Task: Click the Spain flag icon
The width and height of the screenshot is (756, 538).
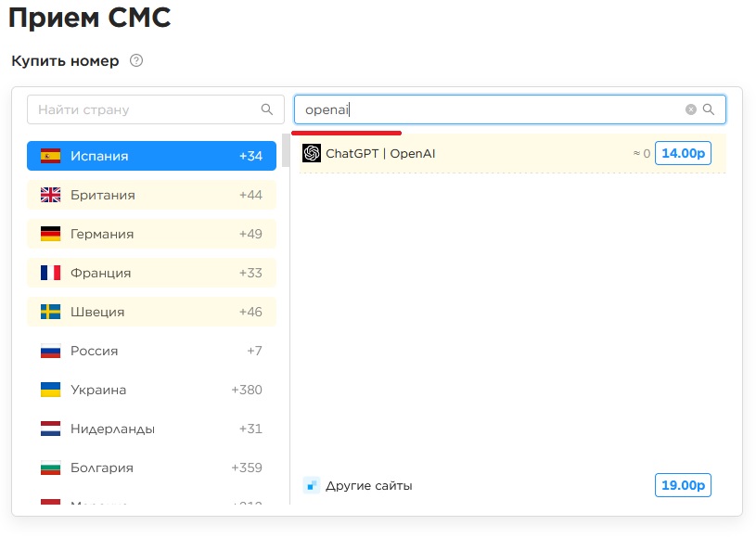Action: [51, 156]
